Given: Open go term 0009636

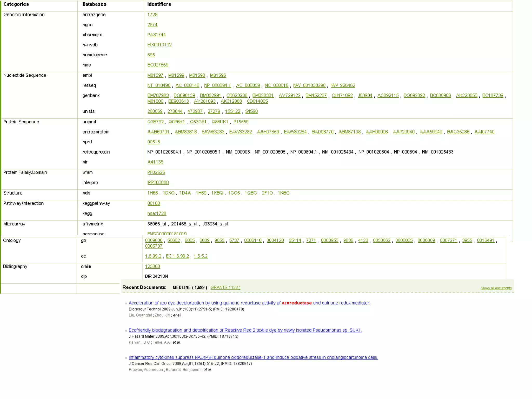Looking at the screenshot, I should pyautogui.click(x=154, y=241).
